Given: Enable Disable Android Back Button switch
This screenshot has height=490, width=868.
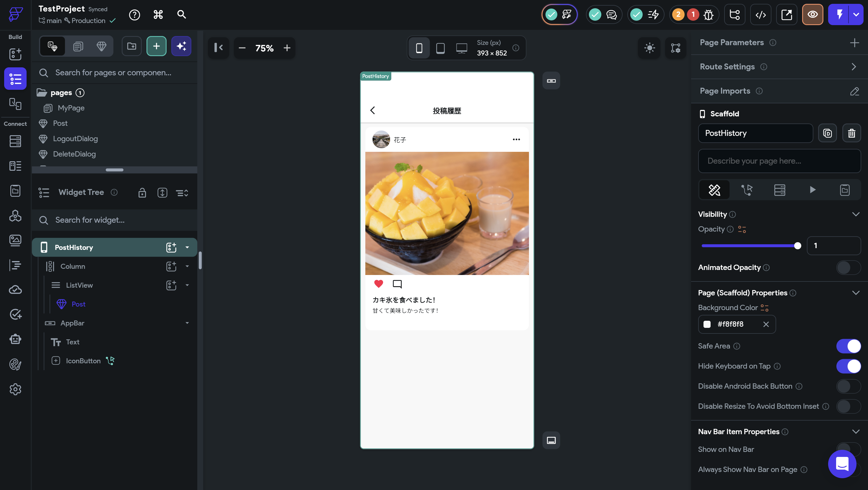Looking at the screenshot, I should click(848, 386).
